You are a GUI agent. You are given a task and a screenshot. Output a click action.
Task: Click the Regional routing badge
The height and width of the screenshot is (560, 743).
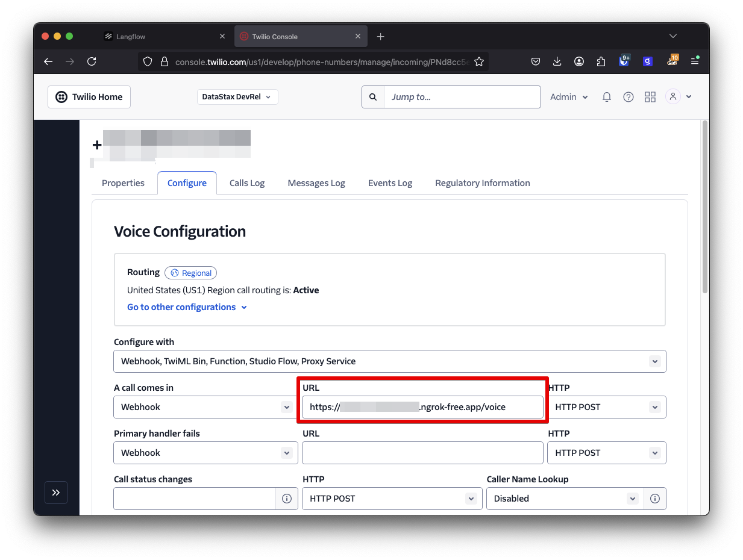click(x=190, y=273)
